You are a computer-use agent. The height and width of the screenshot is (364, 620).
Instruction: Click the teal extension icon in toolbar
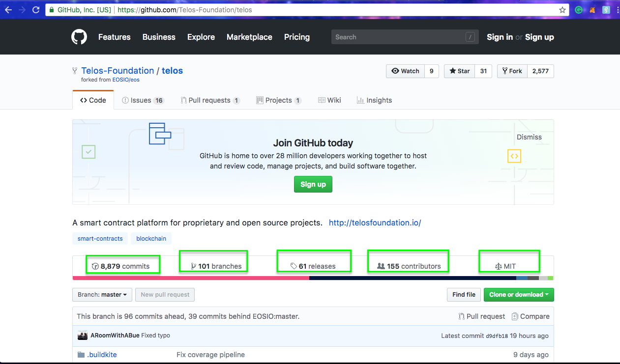coord(606,10)
